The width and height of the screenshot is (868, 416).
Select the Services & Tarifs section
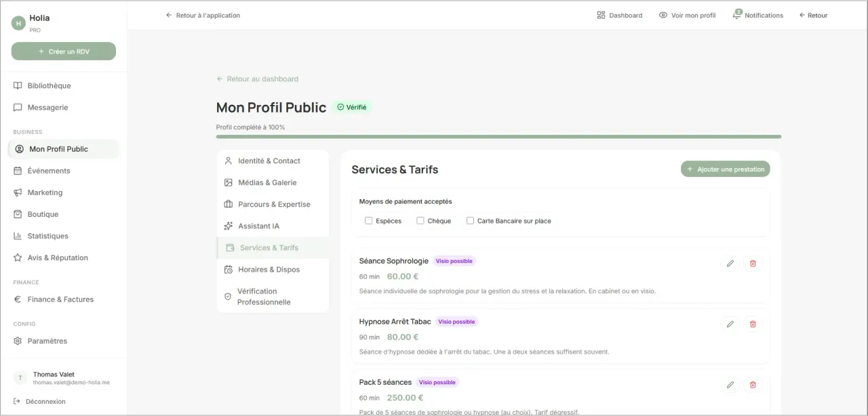tap(273, 248)
